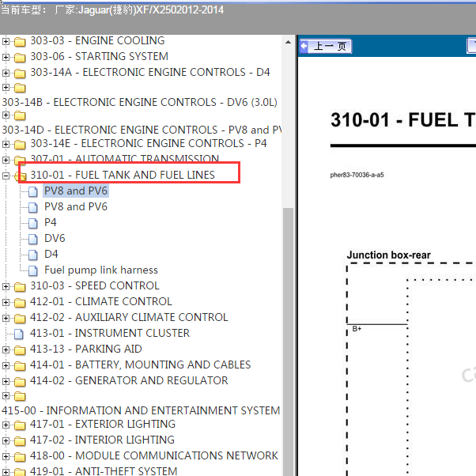476x476 pixels.
Task: Click the 417-01 EXTERIOR LIGHTING folder icon
Action: [x=20, y=425]
